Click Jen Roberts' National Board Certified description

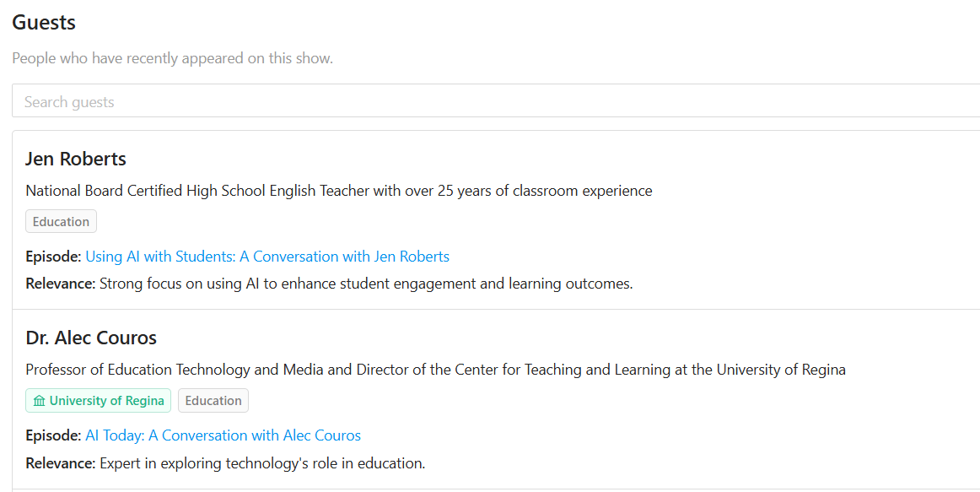click(x=339, y=191)
